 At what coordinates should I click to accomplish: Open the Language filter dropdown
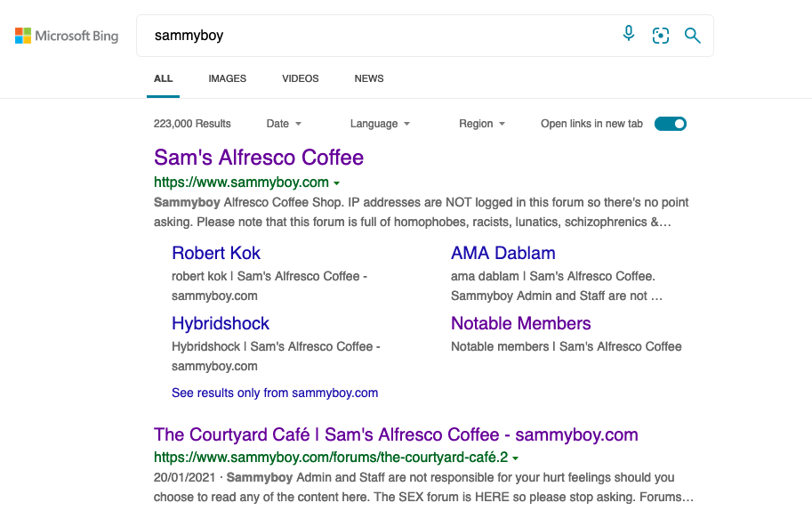click(380, 124)
